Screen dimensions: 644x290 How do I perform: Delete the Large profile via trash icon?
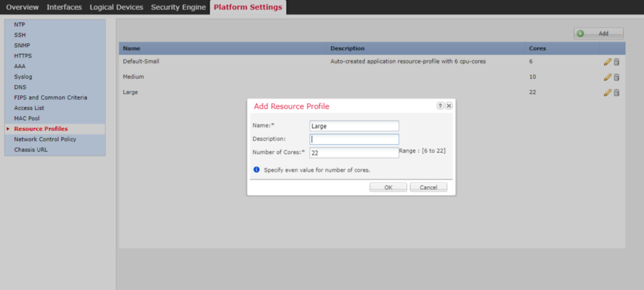click(x=616, y=93)
